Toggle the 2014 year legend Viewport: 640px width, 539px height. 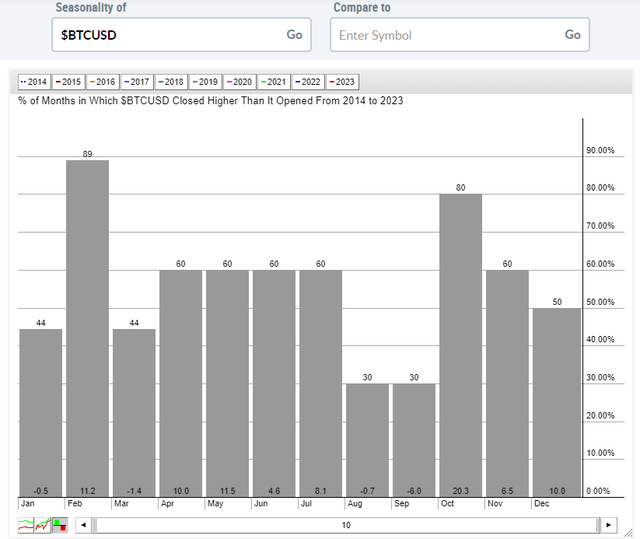34,82
